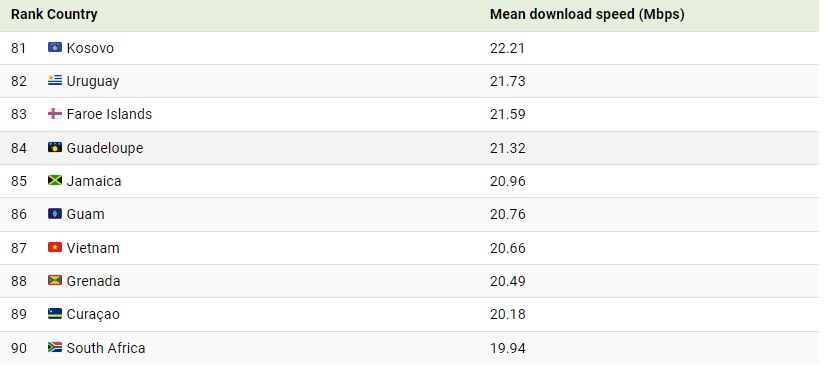Click rank number 84
The width and height of the screenshot is (827, 368).
(x=18, y=148)
